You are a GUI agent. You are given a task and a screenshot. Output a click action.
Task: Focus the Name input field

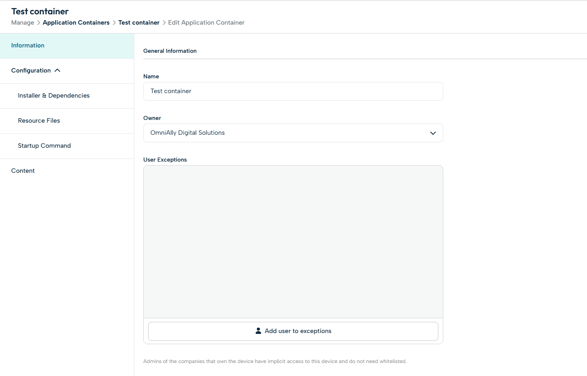293,91
